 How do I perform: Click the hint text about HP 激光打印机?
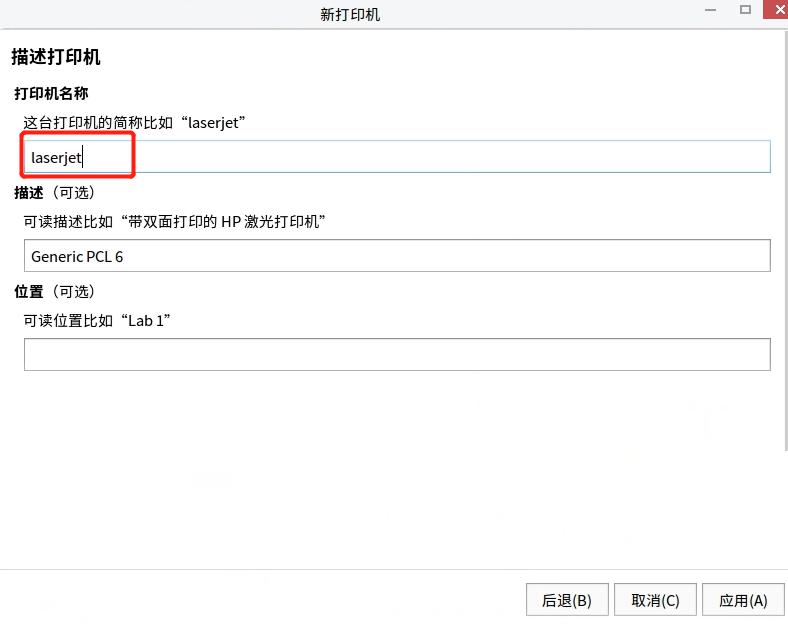click(174, 222)
